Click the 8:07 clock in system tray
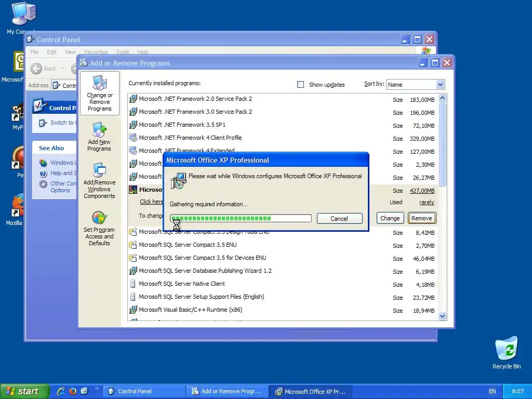 (517, 391)
